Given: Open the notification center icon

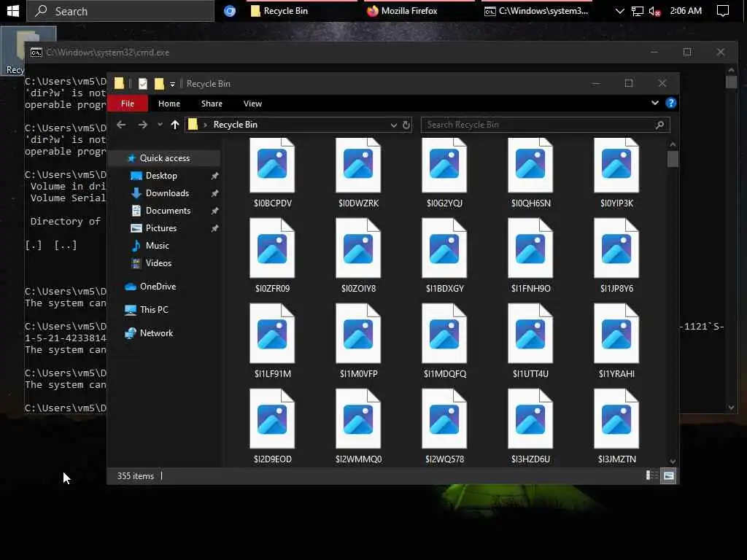Looking at the screenshot, I should [x=723, y=11].
